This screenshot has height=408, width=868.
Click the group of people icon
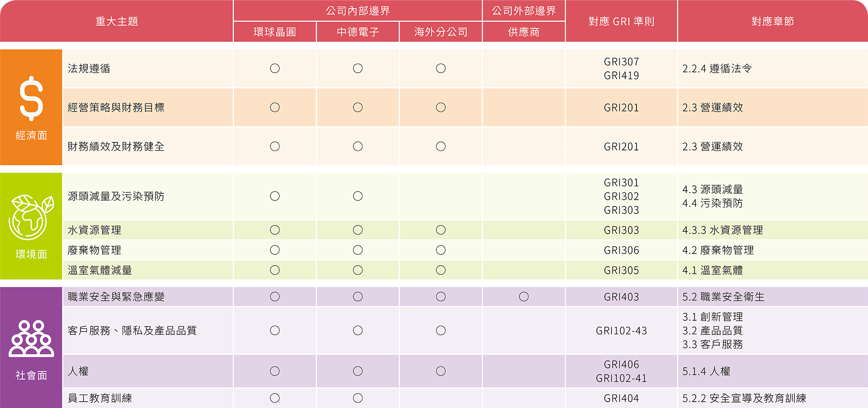pyautogui.click(x=31, y=338)
